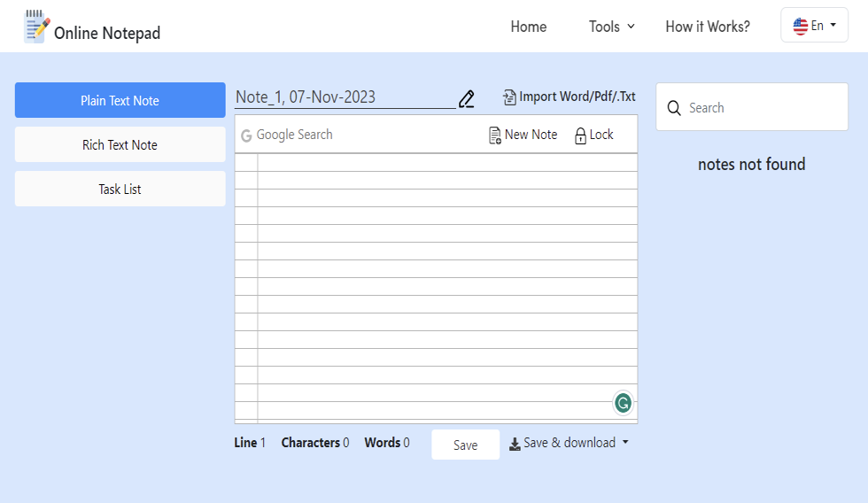Screen dimensions: 868x503
Task: Open the Grammarly badge in editor
Action: coord(623,403)
